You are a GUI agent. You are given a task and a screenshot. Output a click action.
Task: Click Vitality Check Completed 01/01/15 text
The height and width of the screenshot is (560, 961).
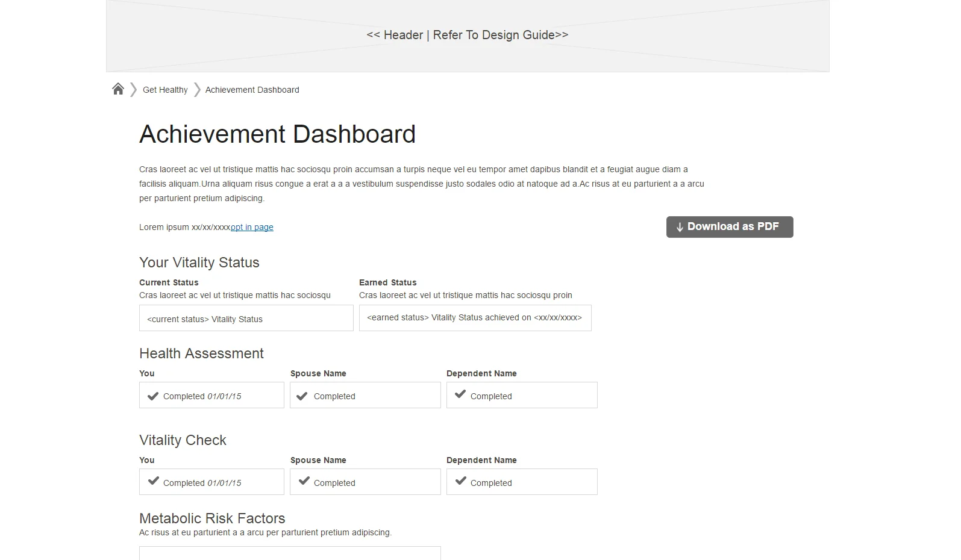click(202, 483)
